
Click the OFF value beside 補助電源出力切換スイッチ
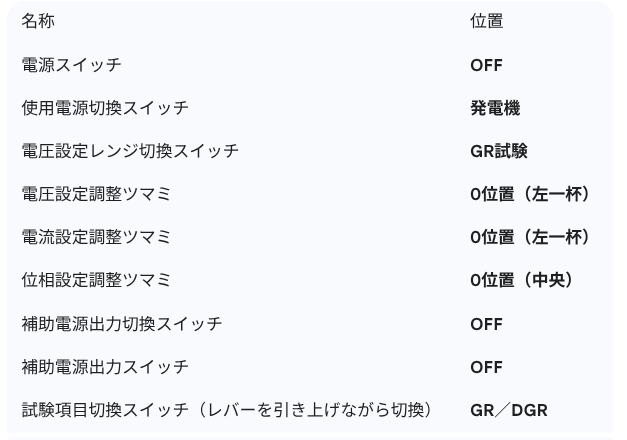(486, 324)
